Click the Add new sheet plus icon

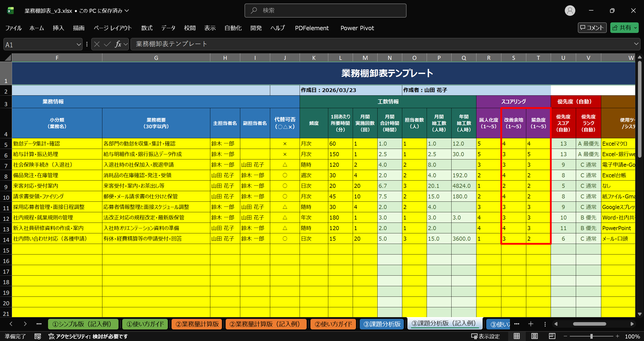tap(531, 324)
